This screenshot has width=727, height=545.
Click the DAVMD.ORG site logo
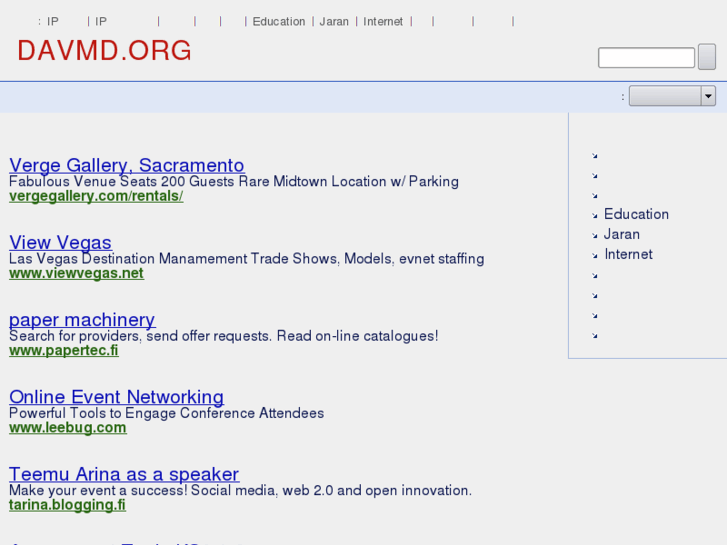(104, 51)
